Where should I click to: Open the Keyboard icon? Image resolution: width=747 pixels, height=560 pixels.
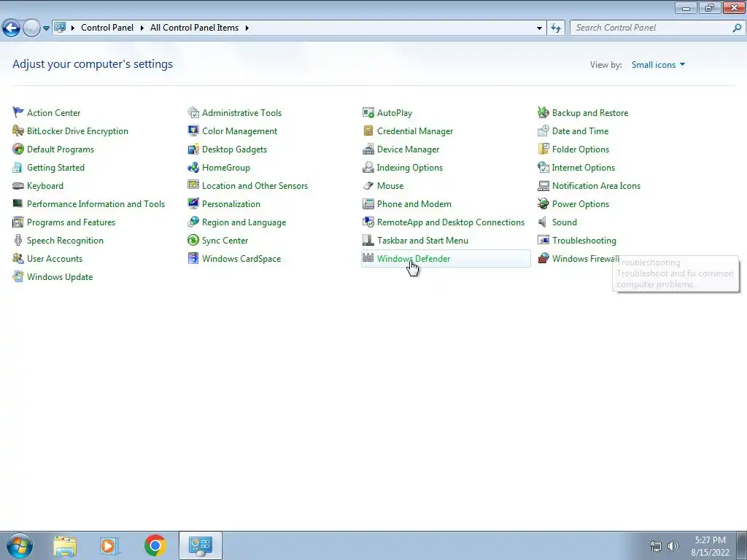click(x=18, y=186)
